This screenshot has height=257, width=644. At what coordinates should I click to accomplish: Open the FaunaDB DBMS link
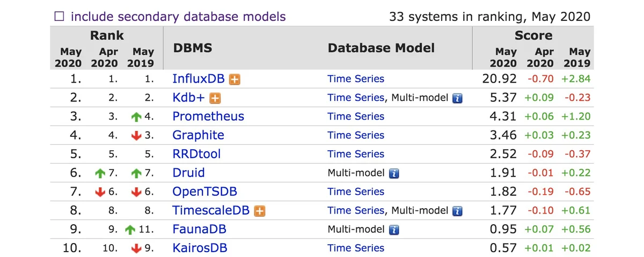[x=199, y=229]
